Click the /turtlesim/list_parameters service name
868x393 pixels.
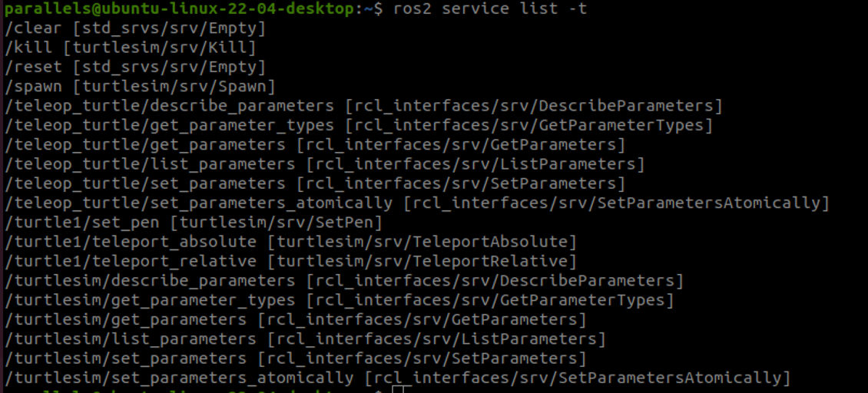tap(131, 339)
